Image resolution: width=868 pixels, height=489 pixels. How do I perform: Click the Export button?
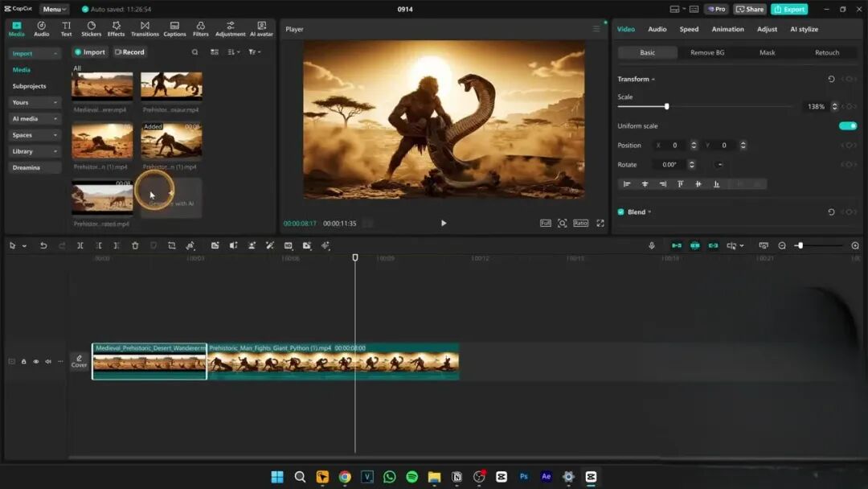pyautogui.click(x=789, y=9)
